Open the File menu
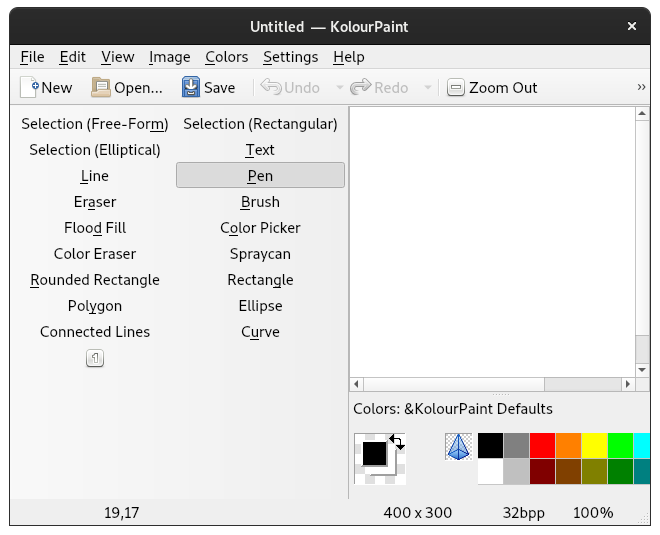660x535 pixels. [x=32, y=57]
